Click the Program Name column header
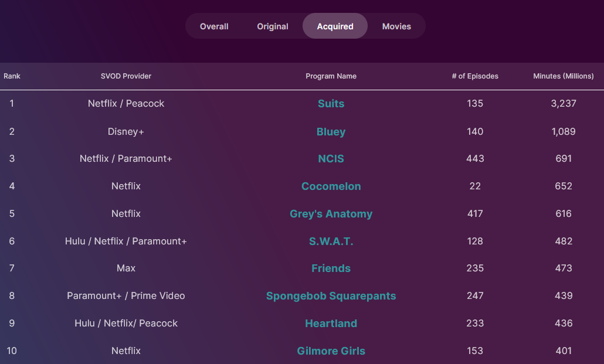Image resolution: width=604 pixels, height=364 pixels. tap(331, 76)
